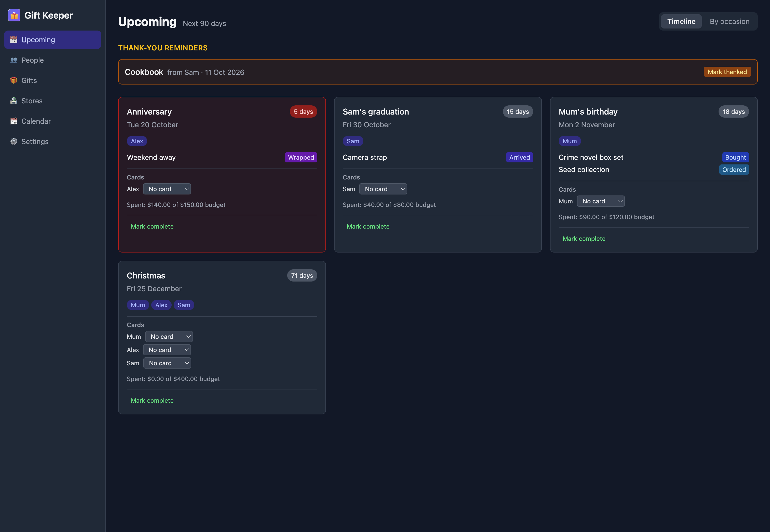Click the Alex tag on Anniversary card
Image resolution: width=770 pixels, height=532 pixels.
pyautogui.click(x=137, y=141)
